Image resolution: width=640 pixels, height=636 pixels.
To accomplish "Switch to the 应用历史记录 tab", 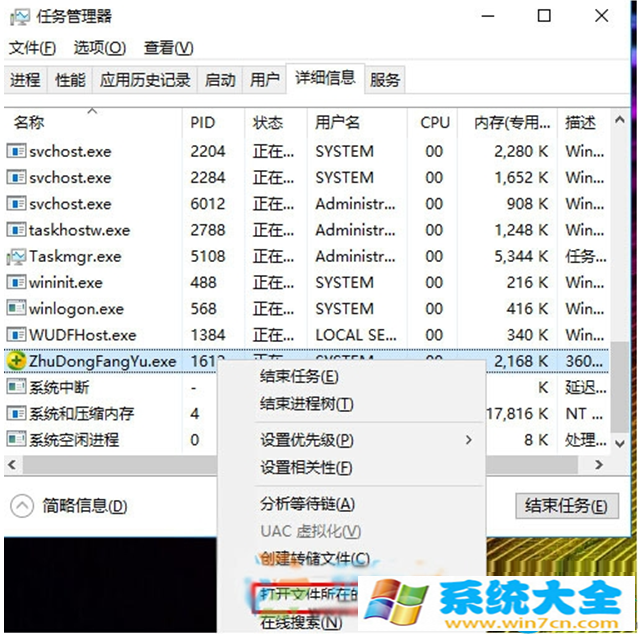I will click(145, 80).
